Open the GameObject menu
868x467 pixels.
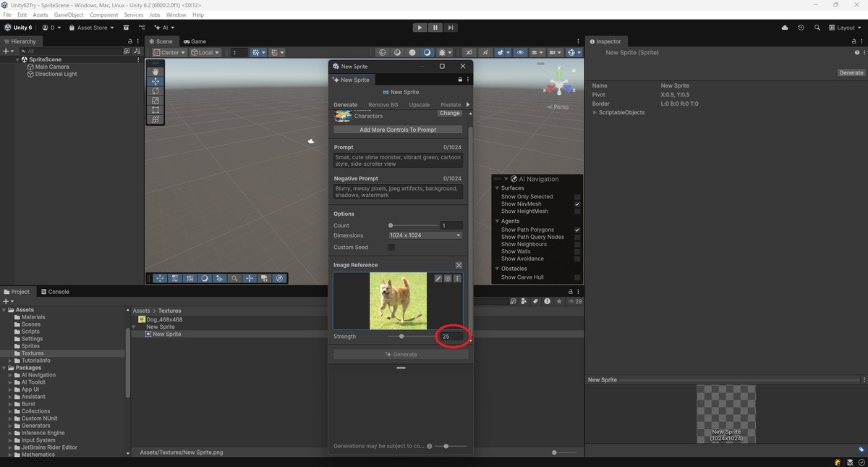point(69,14)
